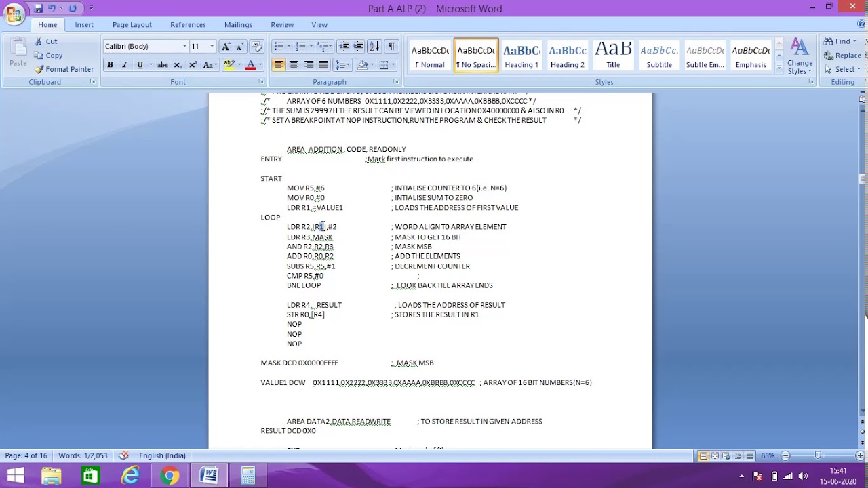Image resolution: width=868 pixels, height=488 pixels.
Task: Expand the bullets list dropdown arrow
Action: click(288, 47)
